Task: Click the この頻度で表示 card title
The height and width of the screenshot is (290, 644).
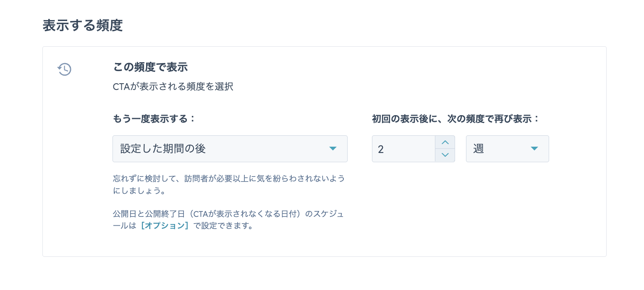Action: [x=150, y=67]
